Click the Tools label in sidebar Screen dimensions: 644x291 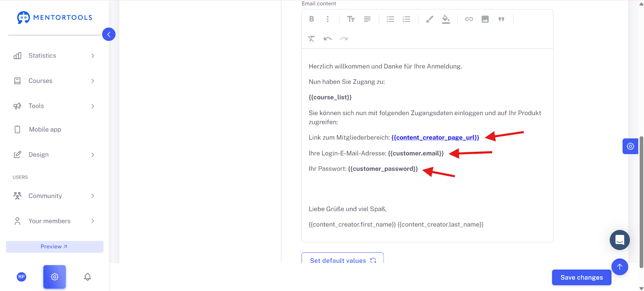coord(36,106)
